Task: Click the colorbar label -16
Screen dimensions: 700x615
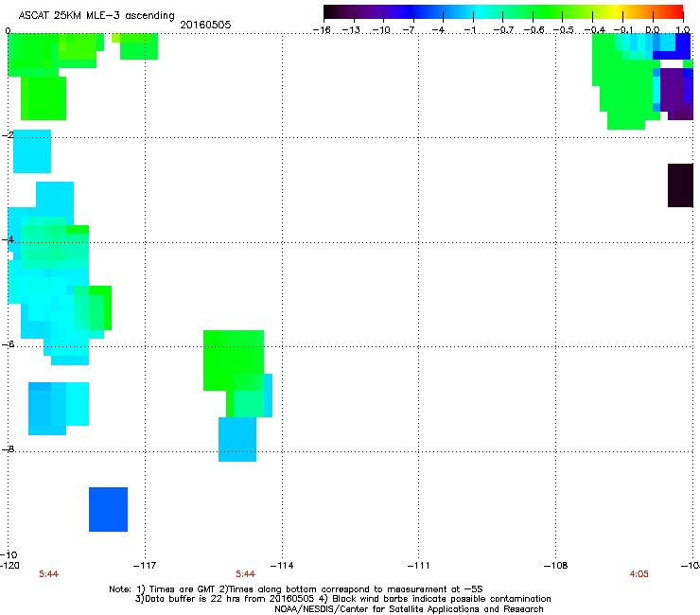Action: coord(322,30)
